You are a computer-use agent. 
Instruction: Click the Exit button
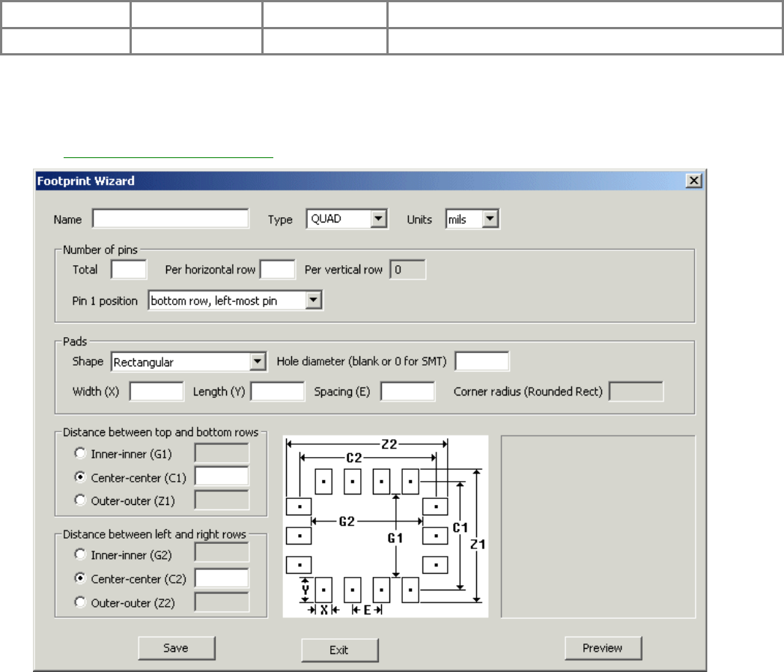(339, 650)
